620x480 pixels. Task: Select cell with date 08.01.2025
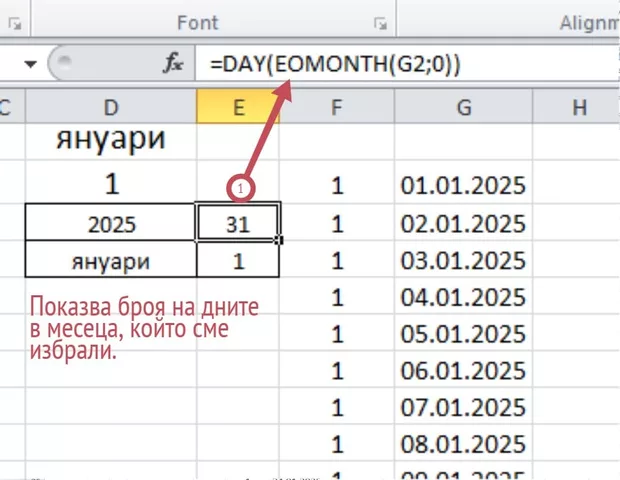click(x=463, y=443)
